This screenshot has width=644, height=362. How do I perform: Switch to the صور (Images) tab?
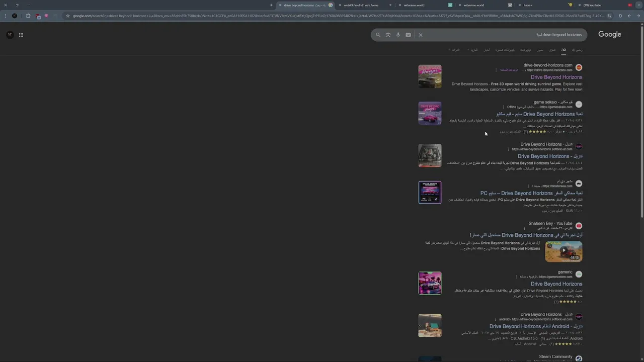[540, 50]
